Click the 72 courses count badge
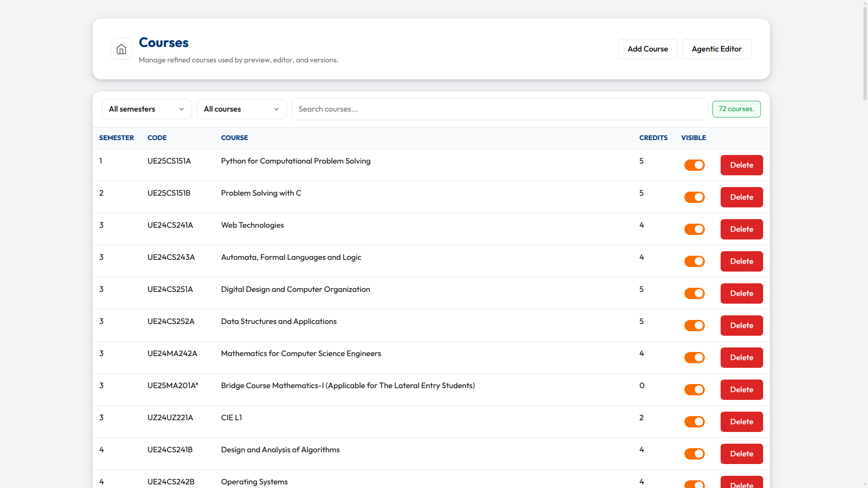This screenshot has width=868, height=488. coord(736,109)
